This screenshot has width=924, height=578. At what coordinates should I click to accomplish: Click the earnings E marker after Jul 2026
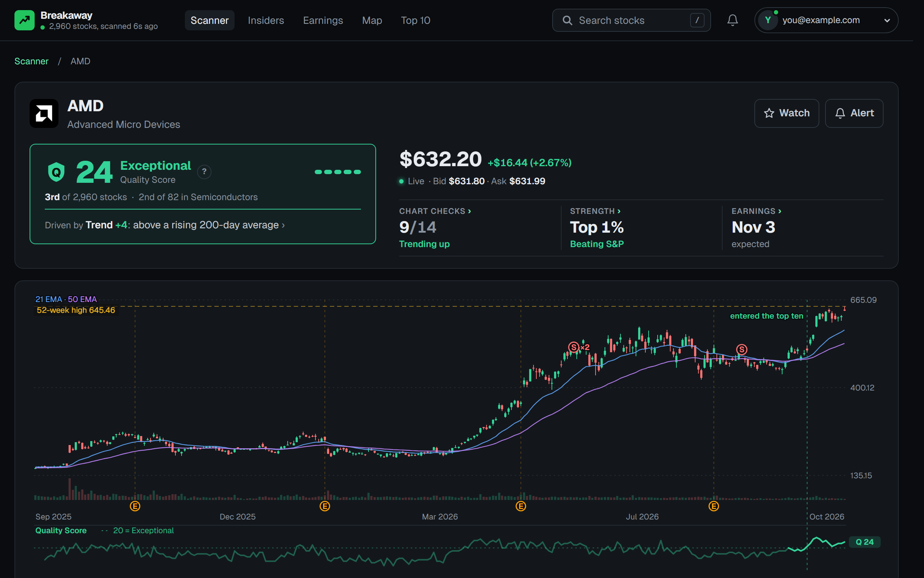(714, 506)
